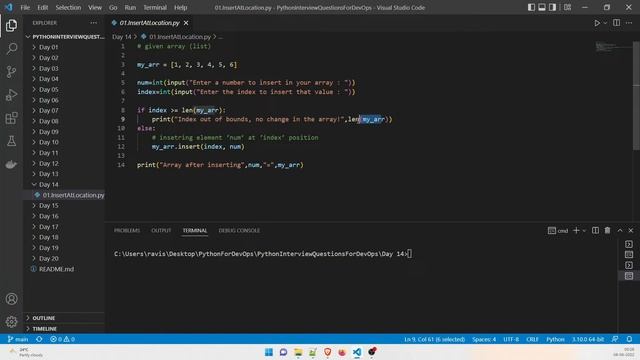The image size is (640, 360).
Task: Switch to the Output tab
Action: 161,231
